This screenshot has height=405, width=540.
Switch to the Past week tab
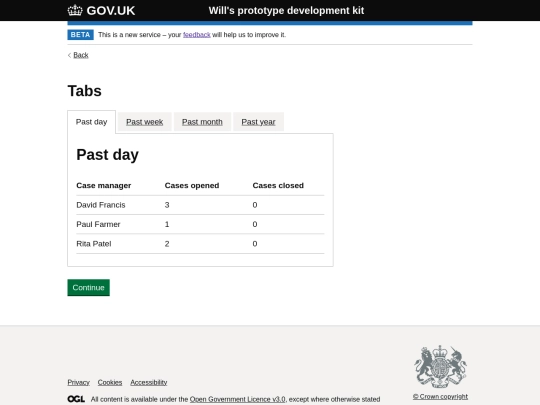144,122
